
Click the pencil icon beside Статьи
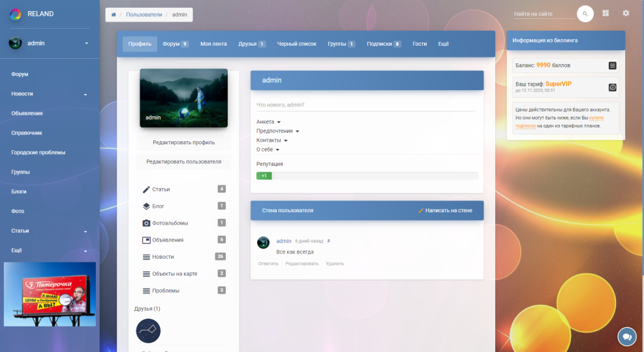(146, 189)
